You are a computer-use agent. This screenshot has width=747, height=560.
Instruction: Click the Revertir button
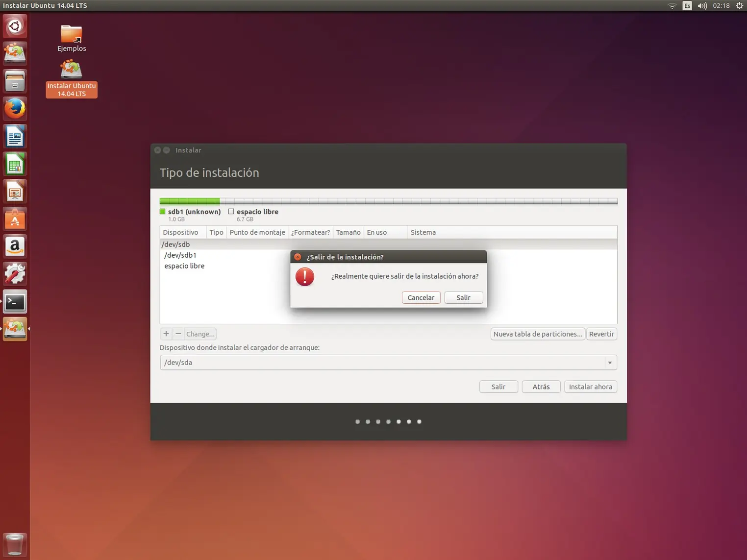pos(601,334)
